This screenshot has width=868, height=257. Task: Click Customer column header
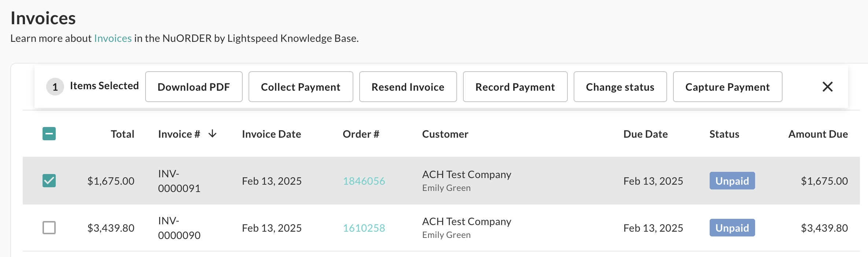445,134
